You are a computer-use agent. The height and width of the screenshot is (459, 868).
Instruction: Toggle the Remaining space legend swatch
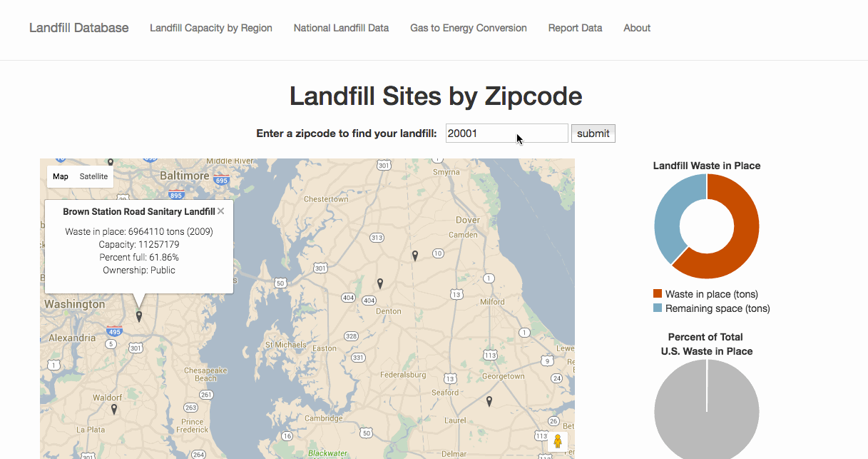pos(658,308)
